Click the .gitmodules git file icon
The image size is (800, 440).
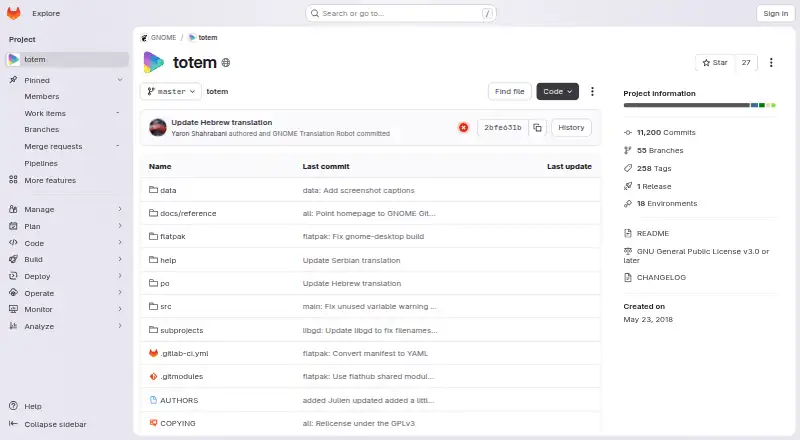click(153, 376)
